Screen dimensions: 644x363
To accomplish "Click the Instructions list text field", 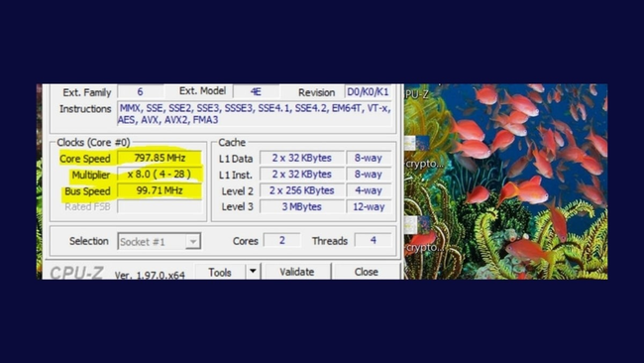I will pyautogui.click(x=255, y=114).
